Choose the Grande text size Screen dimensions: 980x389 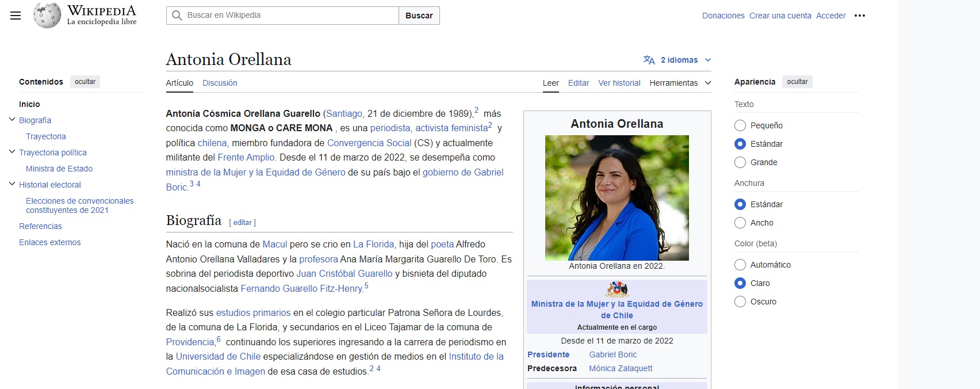[740, 162]
